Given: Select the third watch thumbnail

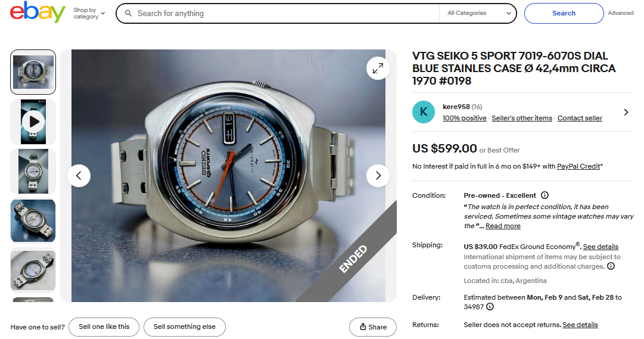Looking at the screenshot, I should pyautogui.click(x=33, y=172).
